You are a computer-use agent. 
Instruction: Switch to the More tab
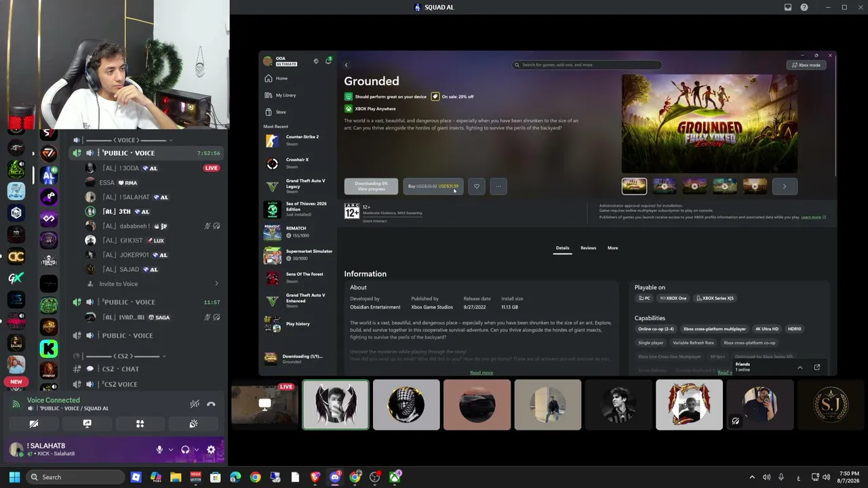point(612,248)
